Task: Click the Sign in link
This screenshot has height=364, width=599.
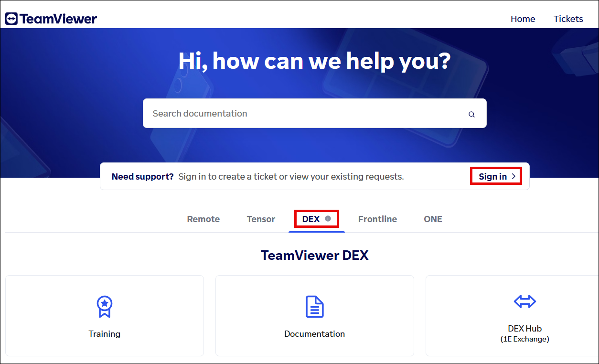Action: click(x=493, y=176)
